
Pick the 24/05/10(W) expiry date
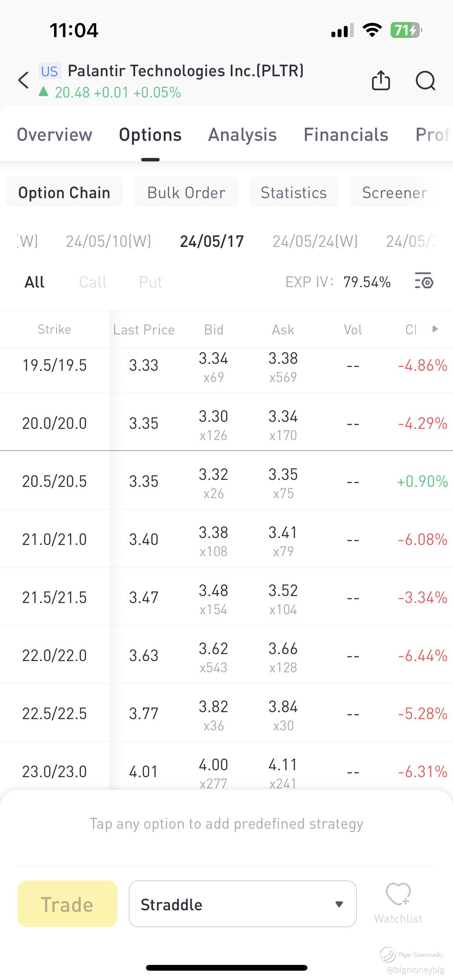(x=108, y=242)
